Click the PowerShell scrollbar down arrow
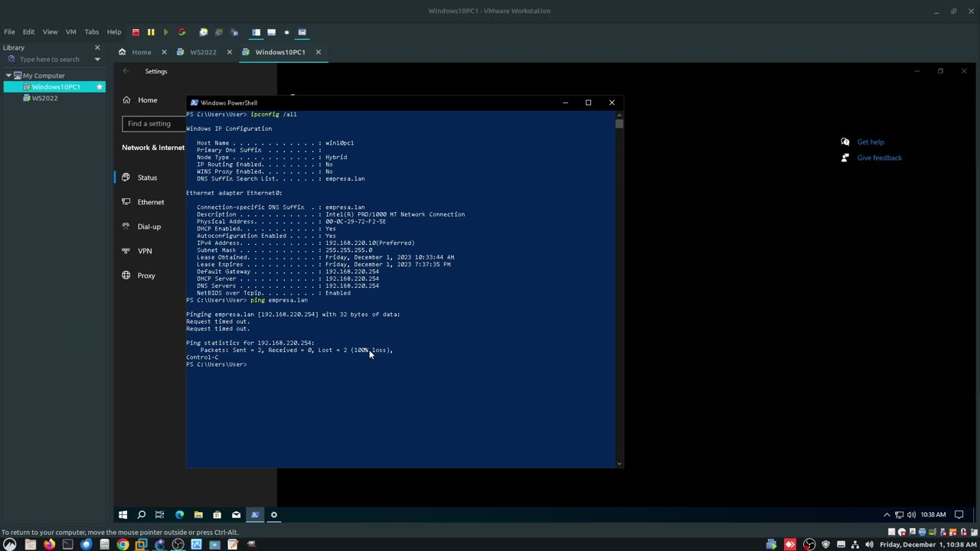Viewport: 980px width, 551px height. click(619, 462)
